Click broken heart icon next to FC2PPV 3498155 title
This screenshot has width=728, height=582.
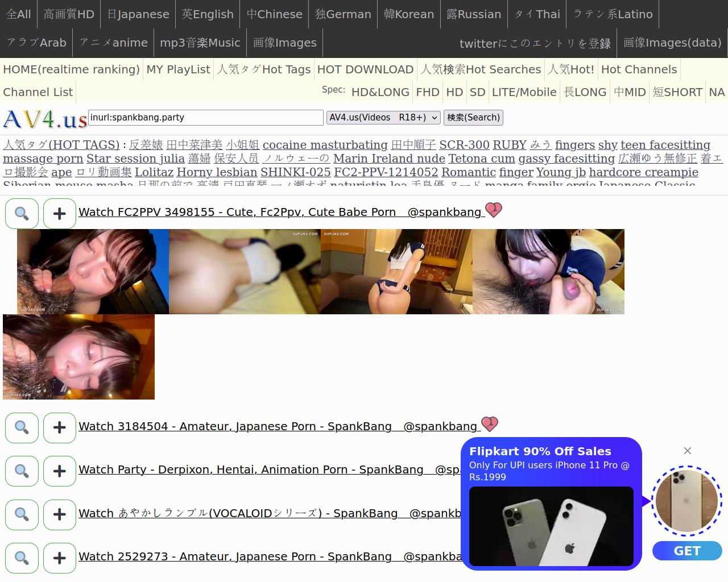pyautogui.click(x=493, y=210)
